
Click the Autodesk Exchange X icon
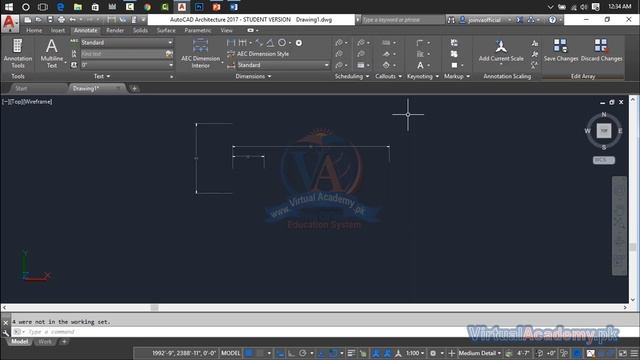point(519,20)
